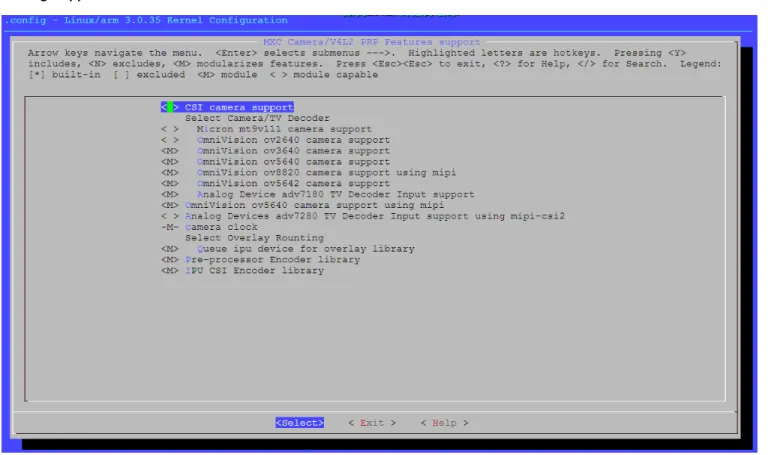Select OmniVision ov2640 camera support entry
Screen dimensions: 768x455
(293, 140)
